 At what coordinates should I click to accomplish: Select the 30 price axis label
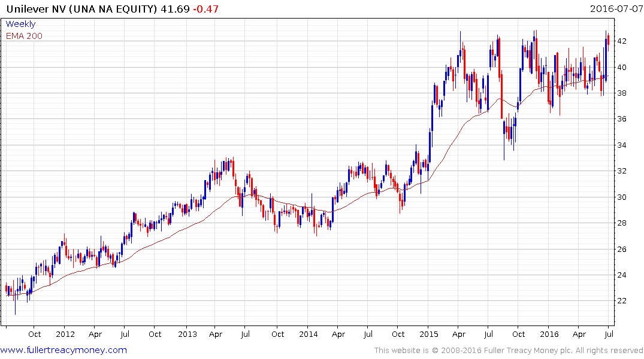tap(622, 197)
